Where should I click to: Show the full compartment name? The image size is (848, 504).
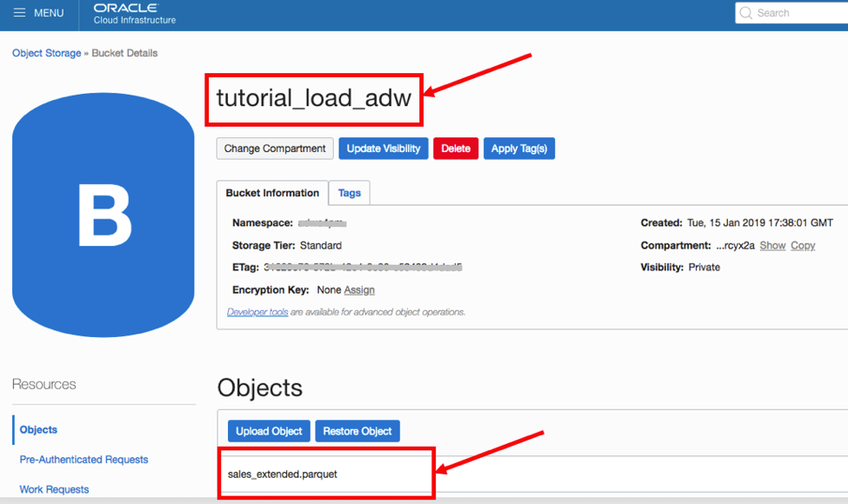pyautogui.click(x=772, y=245)
